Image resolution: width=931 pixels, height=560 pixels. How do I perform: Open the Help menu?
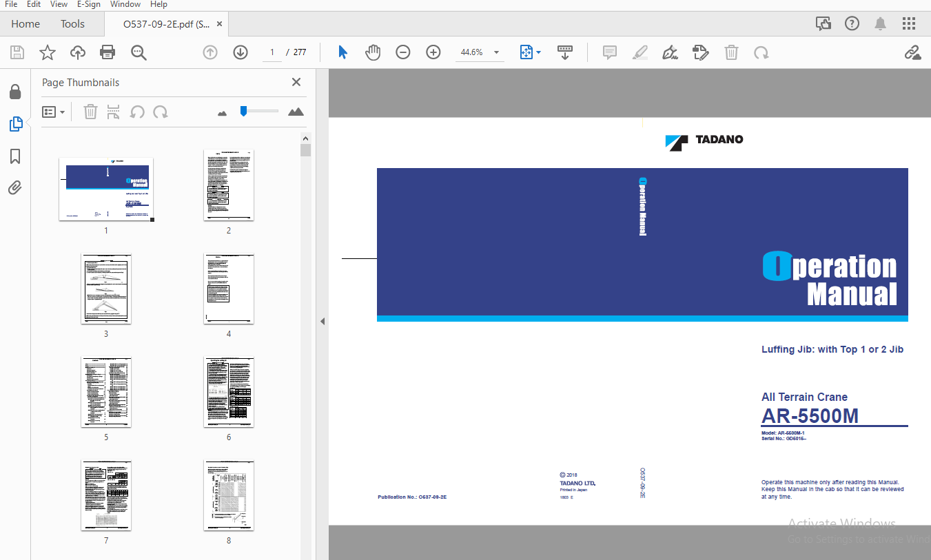point(158,4)
